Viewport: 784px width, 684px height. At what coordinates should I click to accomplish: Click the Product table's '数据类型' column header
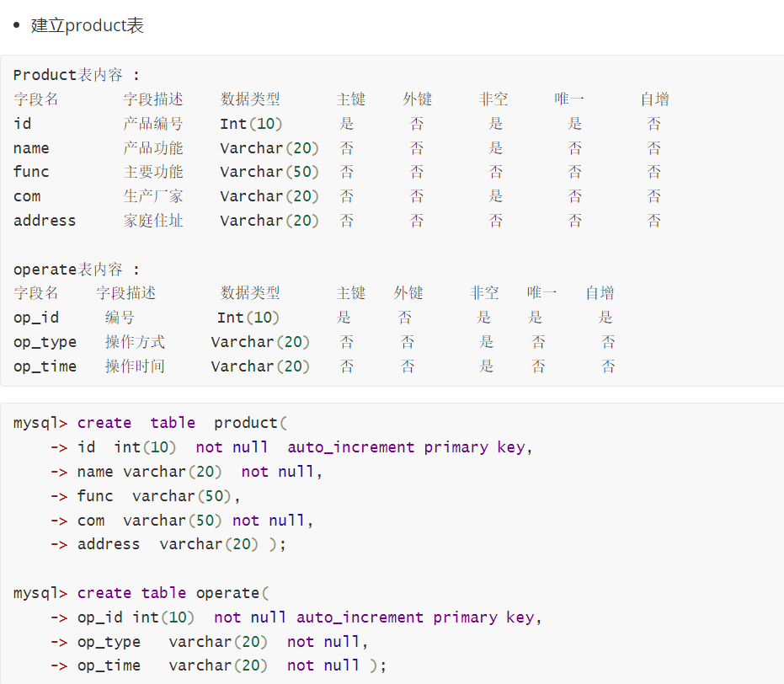[x=250, y=99]
